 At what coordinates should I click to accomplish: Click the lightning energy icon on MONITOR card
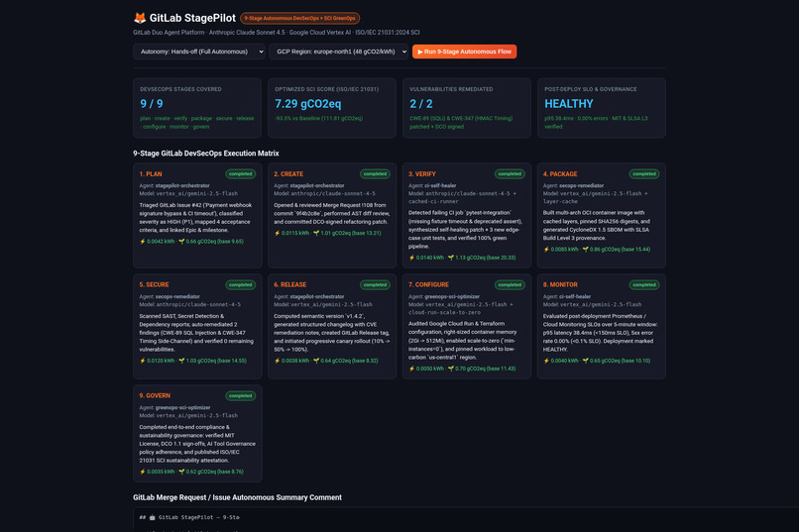coord(546,361)
